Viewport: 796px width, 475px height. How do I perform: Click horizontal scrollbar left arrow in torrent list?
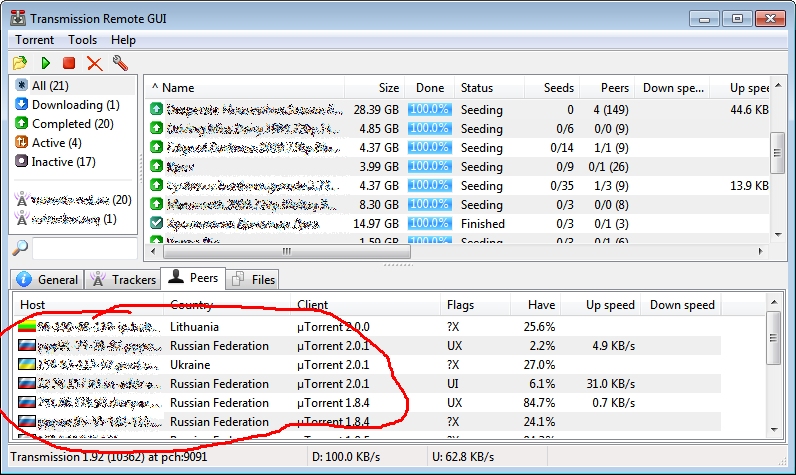click(x=154, y=251)
